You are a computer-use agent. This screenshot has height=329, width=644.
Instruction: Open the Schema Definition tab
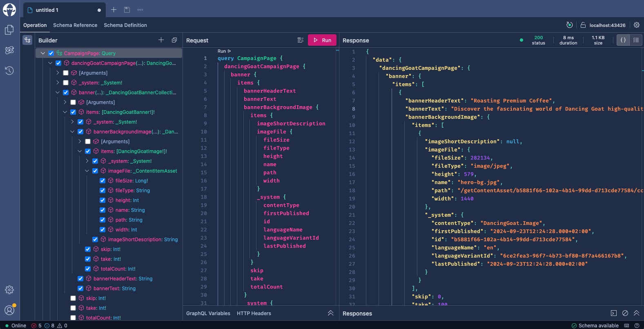click(x=125, y=25)
